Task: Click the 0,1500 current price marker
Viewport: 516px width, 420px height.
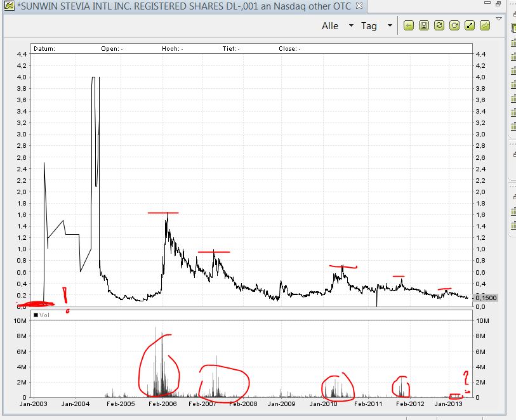Action: click(x=486, y=298)
